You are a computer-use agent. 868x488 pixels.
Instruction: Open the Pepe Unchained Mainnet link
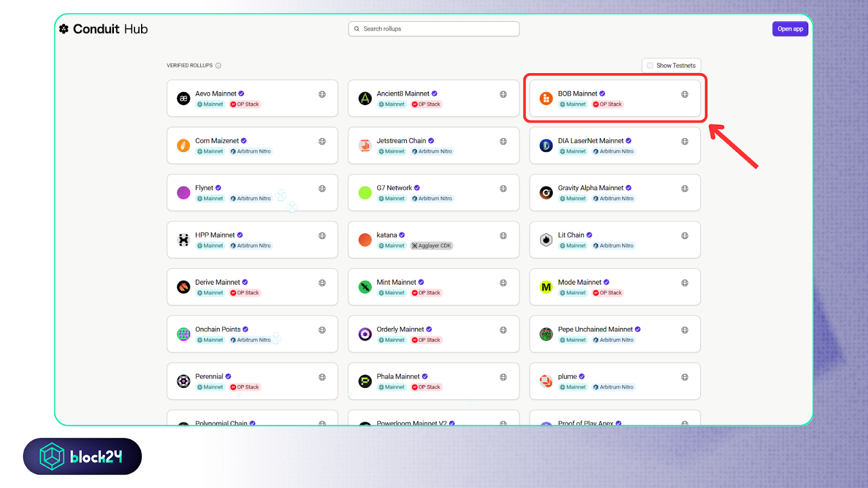[595, 330]
